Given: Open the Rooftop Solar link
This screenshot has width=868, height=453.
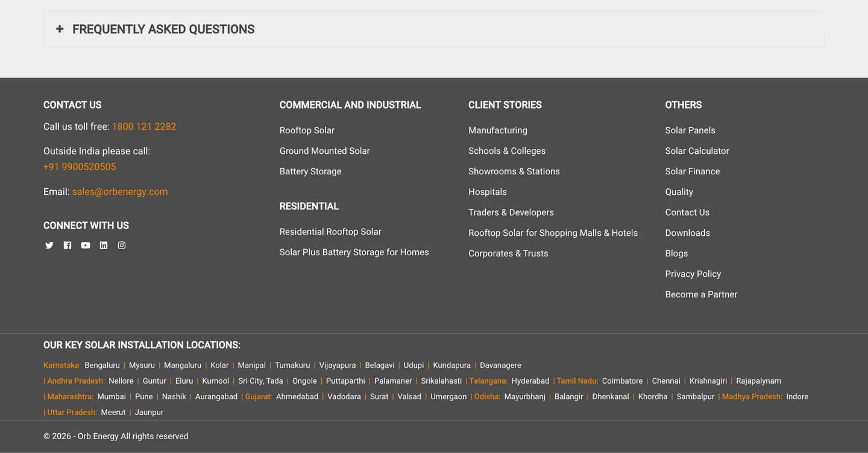Looking at the screenshot, I should [x=307, y=130].
